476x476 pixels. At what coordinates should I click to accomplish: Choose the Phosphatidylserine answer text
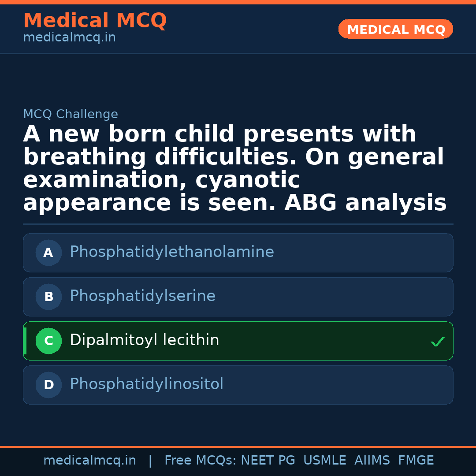(142, 296)
